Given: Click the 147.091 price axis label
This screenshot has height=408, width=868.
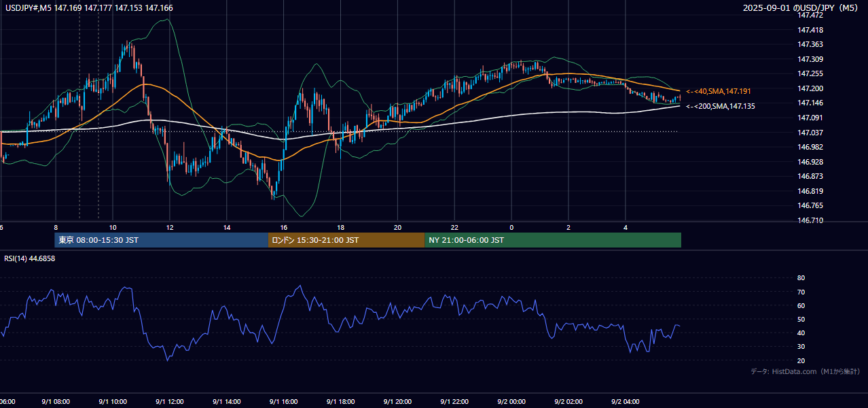Looking at the screenshot, I should tap(810, 118).
